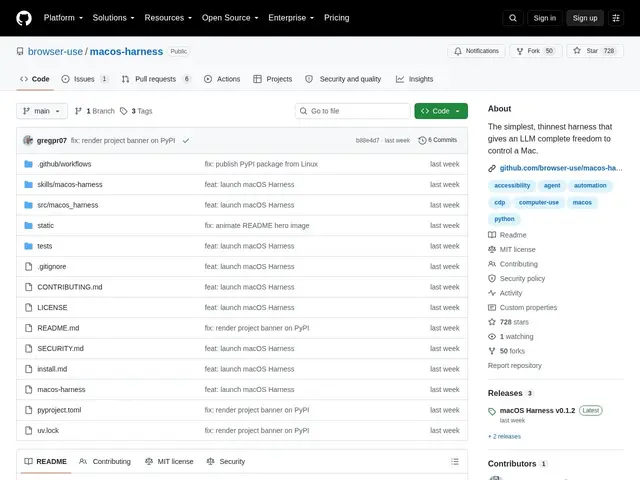Click the b88e4d7 commit hash
This screenshot has width=640, height=480.
tap(367, 140)
